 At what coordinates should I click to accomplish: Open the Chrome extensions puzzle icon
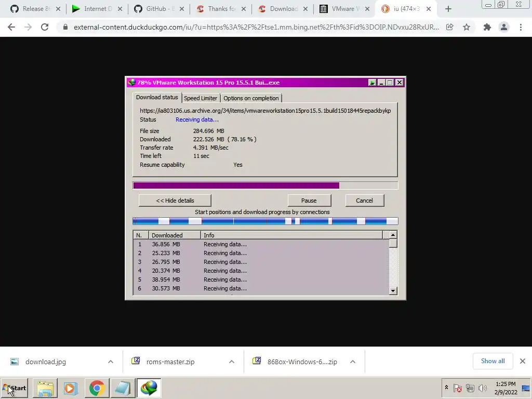click(487, 27)
